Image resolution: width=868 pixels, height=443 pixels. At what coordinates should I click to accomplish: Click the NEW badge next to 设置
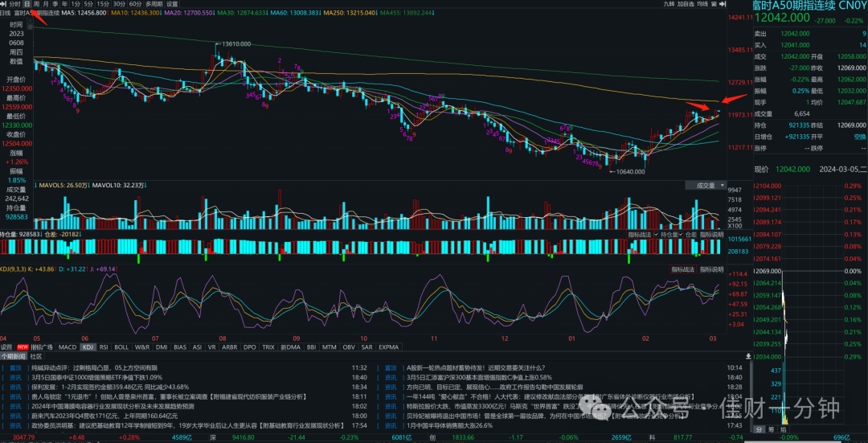(x=23, y=347)
